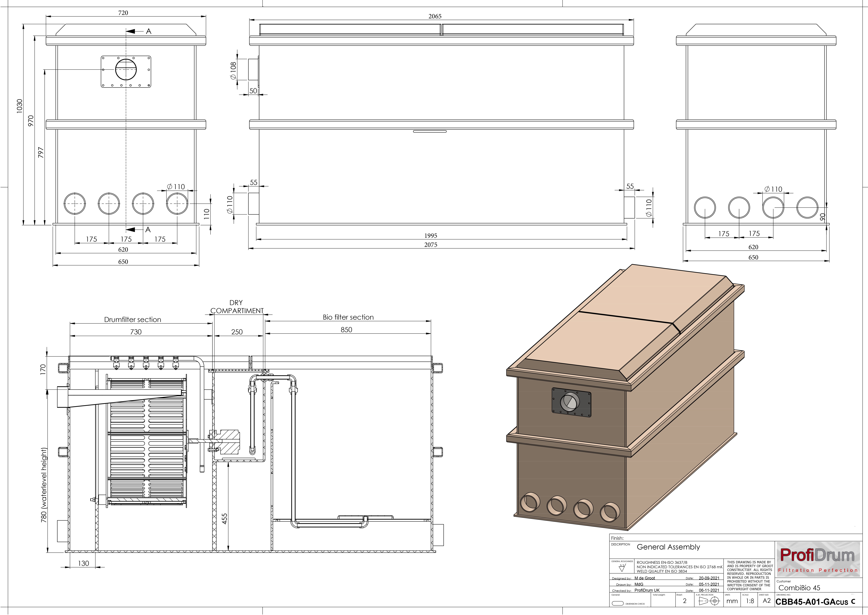This screenshot has height=615, width=868.
Task: Click the Customer field label
Action: click(x=784, y=581)
